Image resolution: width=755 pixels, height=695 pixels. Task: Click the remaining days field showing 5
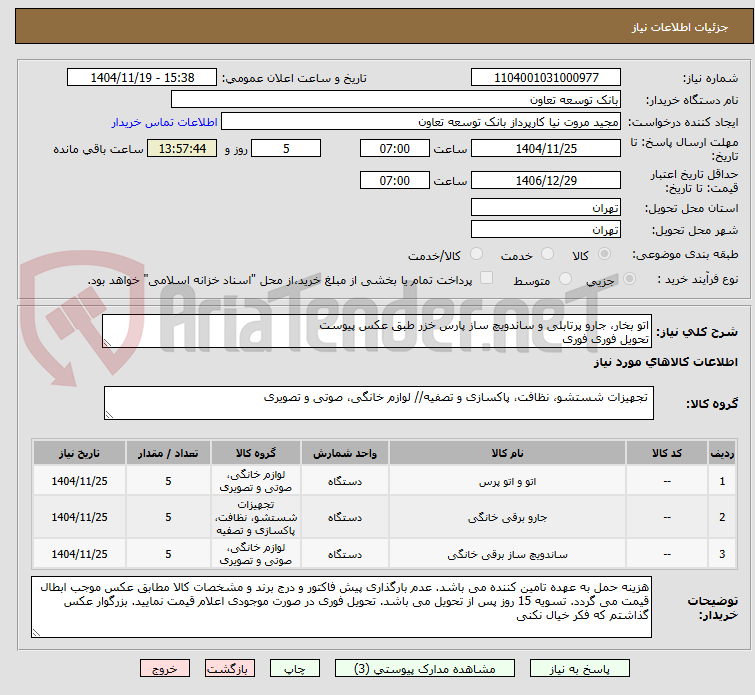pyautogui.click(x=286, y=148)
